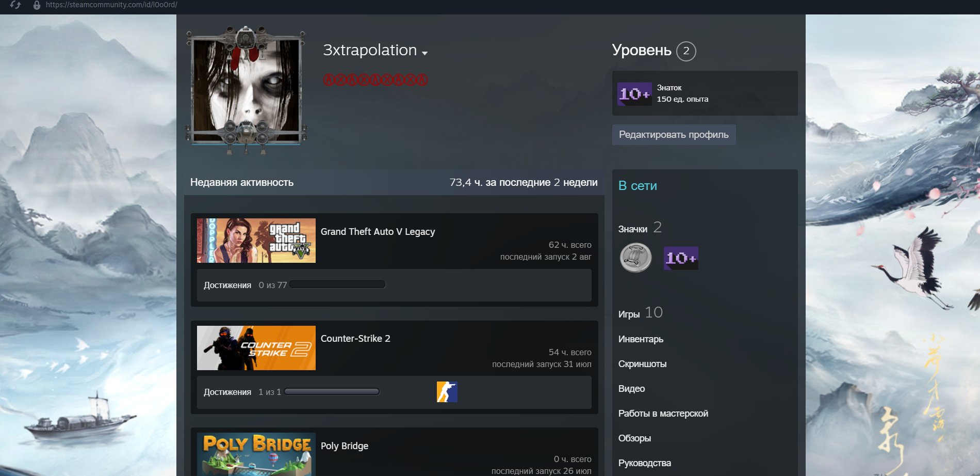Click the GTA V 0 из 77 progress bar
Screen dimensions: 980x476
(x=337, y=284)
